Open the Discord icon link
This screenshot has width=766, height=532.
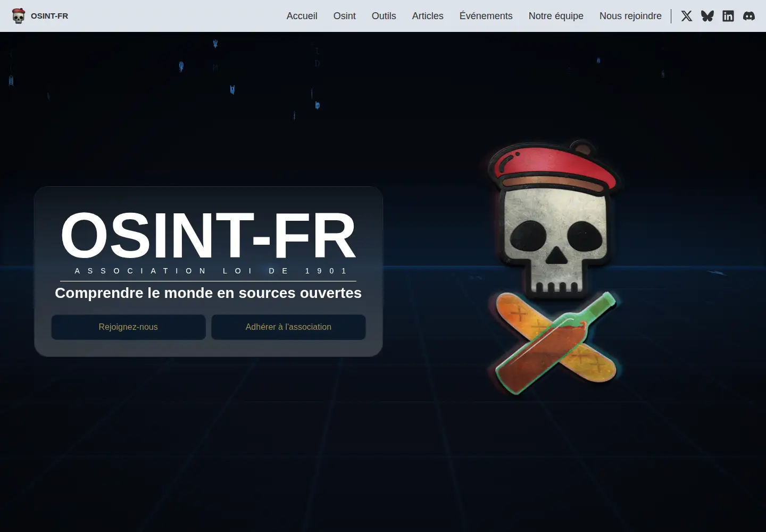(749, 16)
